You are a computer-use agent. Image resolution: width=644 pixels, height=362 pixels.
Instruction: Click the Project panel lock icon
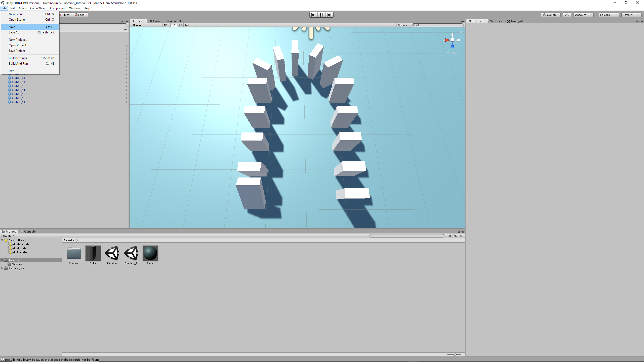point(459,232)
